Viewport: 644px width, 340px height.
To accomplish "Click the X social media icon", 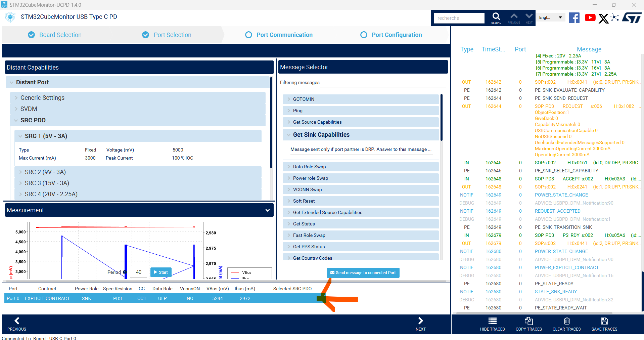I will click(603, 18).
